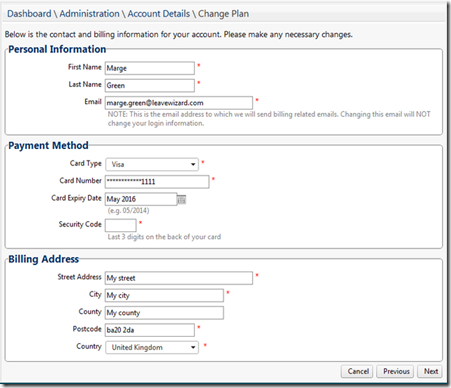The image size is (451, 388).
Task: Click the Change Plan breadcrumb text
Action: pyautogui.click(x=223, y=14)
